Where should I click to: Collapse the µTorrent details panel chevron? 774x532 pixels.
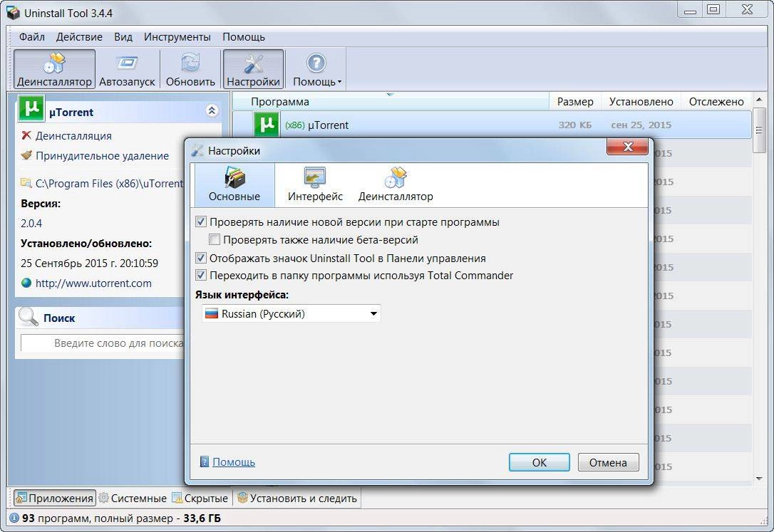tap(212, 110)
